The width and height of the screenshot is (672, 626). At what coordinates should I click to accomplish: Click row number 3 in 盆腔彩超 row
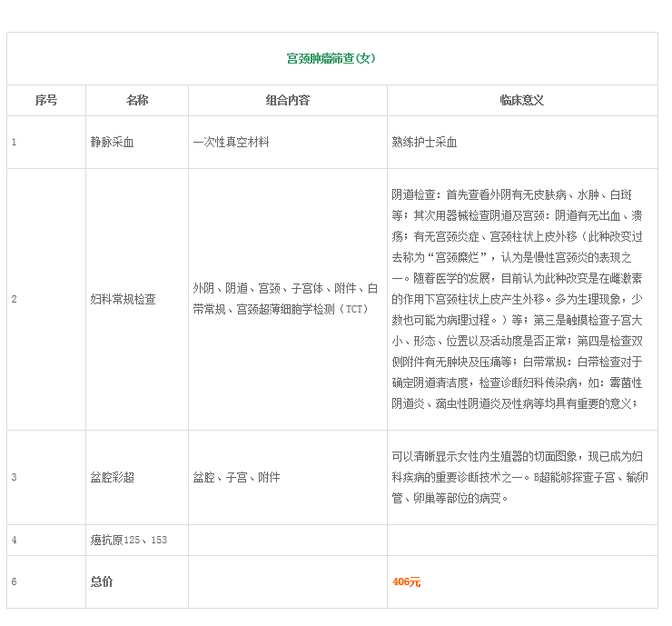(x=15, y=477)
